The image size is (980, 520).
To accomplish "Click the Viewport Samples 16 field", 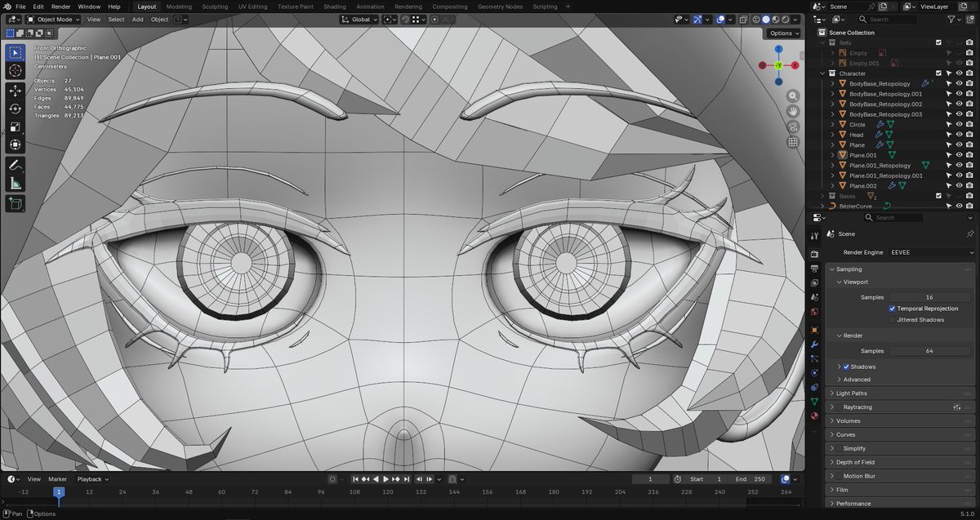I will [929, 297].
